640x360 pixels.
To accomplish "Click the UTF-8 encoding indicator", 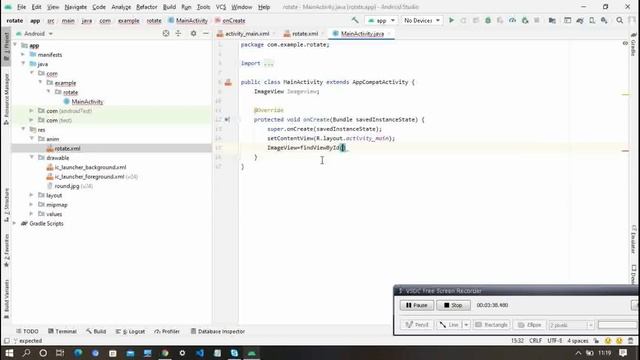I will pyautogui.click(x=554, y=340).
